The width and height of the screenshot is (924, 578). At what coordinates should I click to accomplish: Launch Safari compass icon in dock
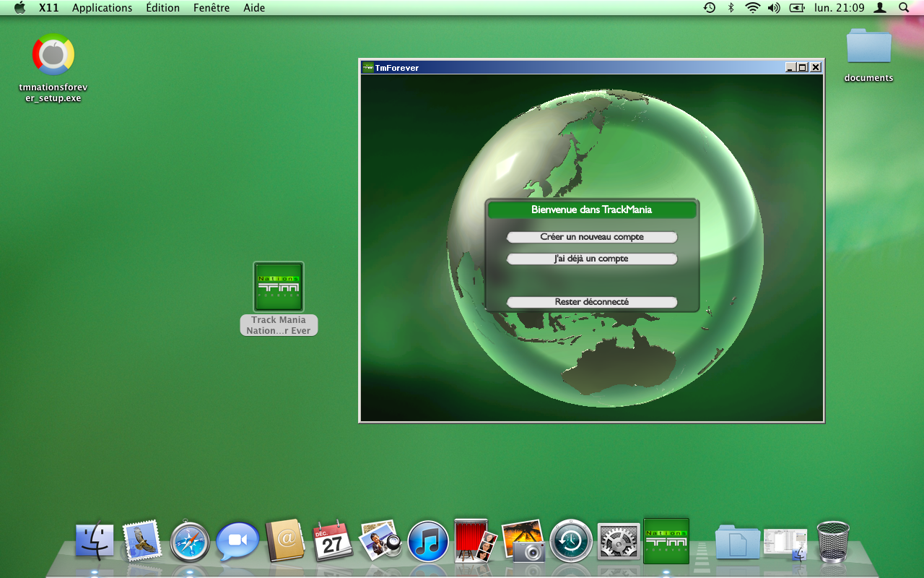190,542
